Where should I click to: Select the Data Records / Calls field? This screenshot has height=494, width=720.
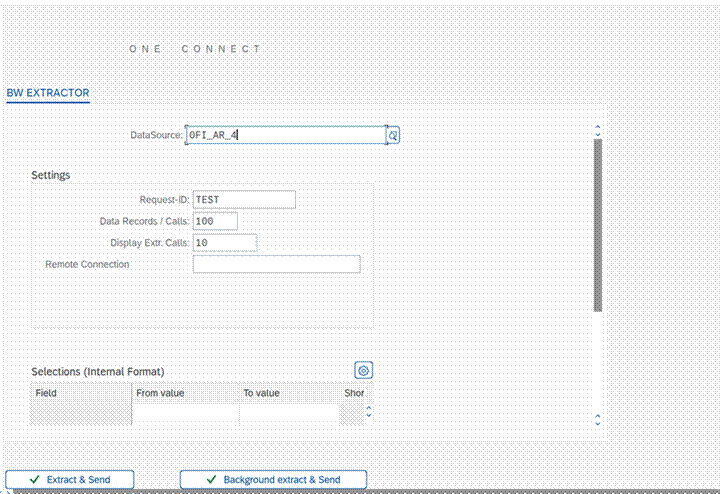coord(215,221)
